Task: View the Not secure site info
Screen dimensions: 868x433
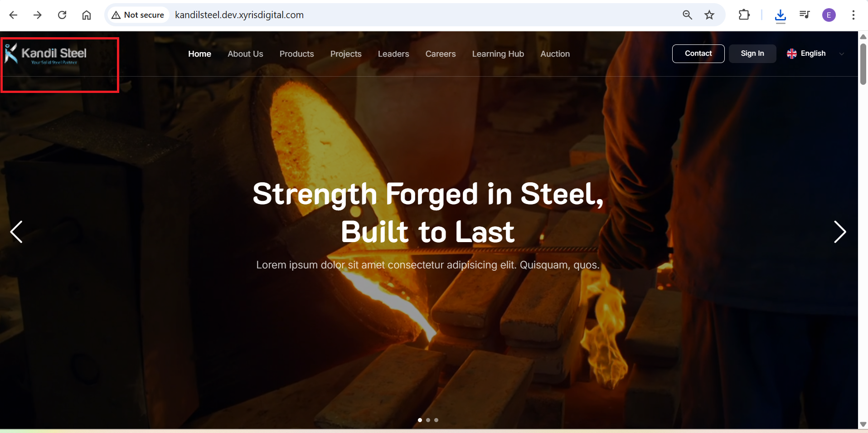Action: 138,15
